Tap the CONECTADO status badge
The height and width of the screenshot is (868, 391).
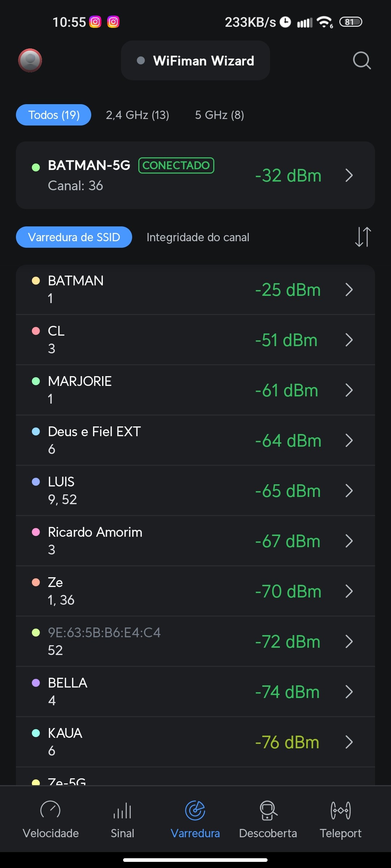176,166
